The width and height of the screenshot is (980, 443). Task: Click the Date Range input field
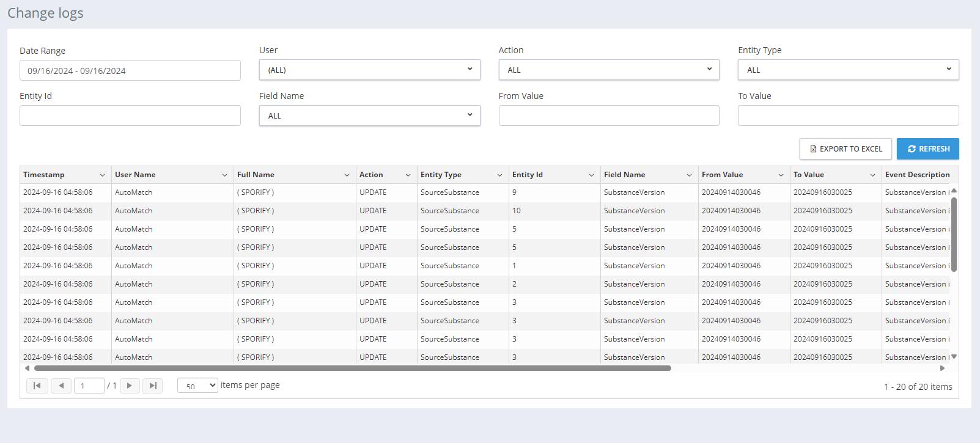130,70
